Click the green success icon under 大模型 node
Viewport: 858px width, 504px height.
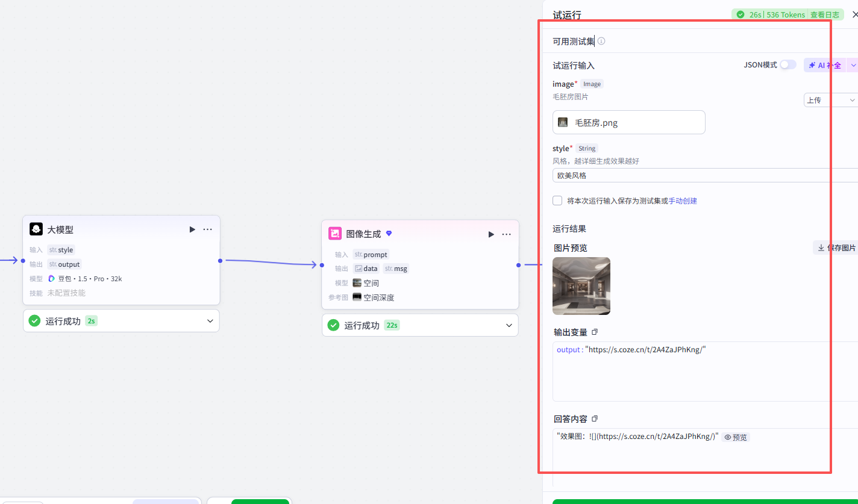pyautogui.click(x=34, y=321)
